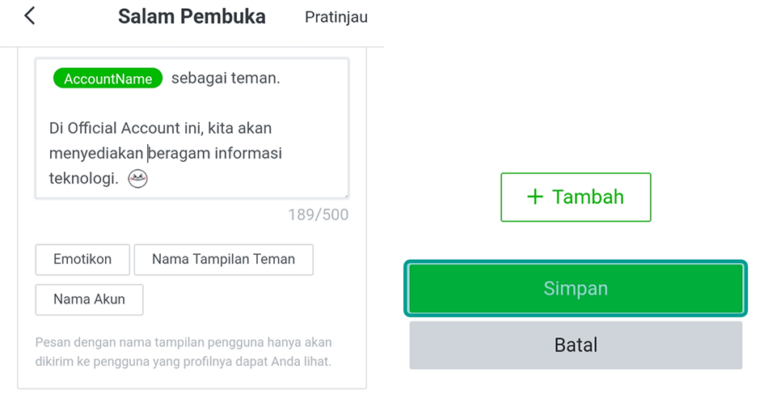Insert the Nama Akun placeholder
This screenshot has width=768, height=395.
(89, 299)
